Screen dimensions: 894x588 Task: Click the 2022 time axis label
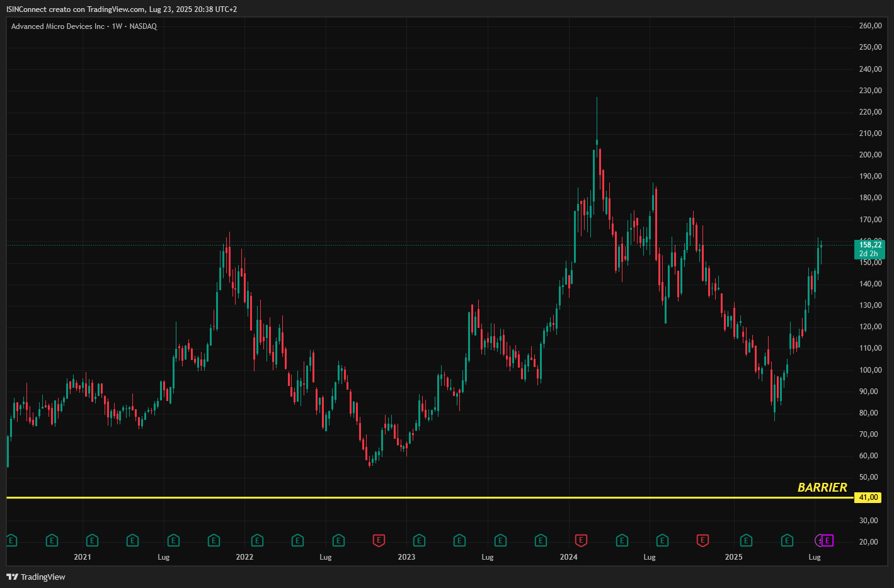click(244, 557)
